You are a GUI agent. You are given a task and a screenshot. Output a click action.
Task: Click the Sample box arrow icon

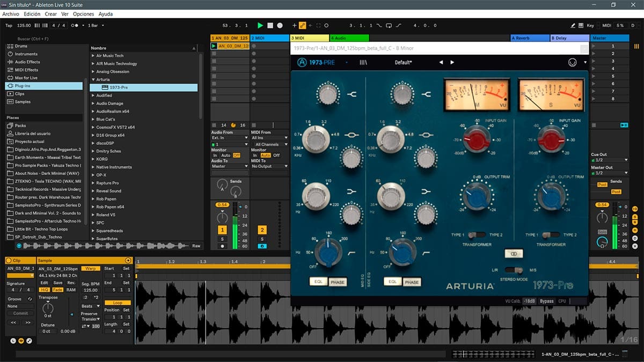pos(128,261)
